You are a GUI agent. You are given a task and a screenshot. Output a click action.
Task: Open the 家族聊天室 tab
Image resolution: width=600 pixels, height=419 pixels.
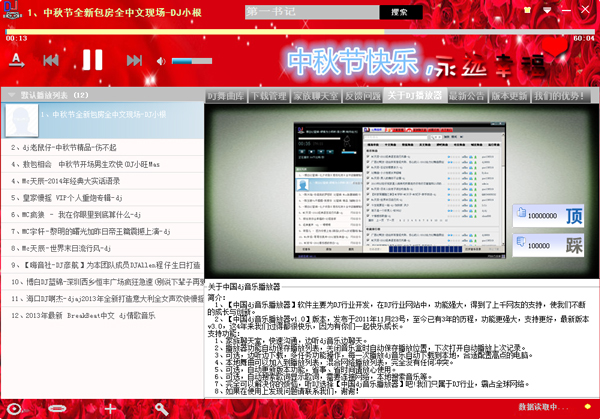(x=316, y=96)
